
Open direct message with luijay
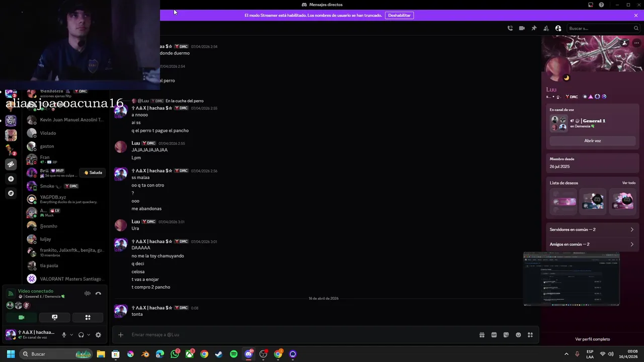click(x=66, y=239)
